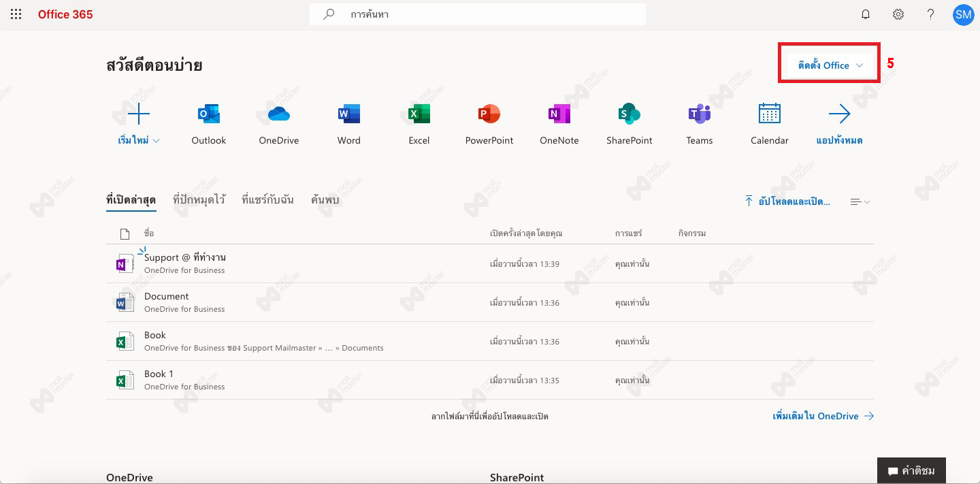980x484 pixels.
Task: Open the notifications bell icon
Action: pos(866,14)
